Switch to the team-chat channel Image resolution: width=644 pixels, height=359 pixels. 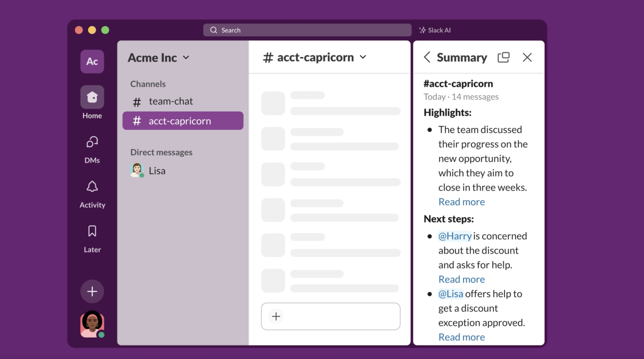tap(171, 101)
